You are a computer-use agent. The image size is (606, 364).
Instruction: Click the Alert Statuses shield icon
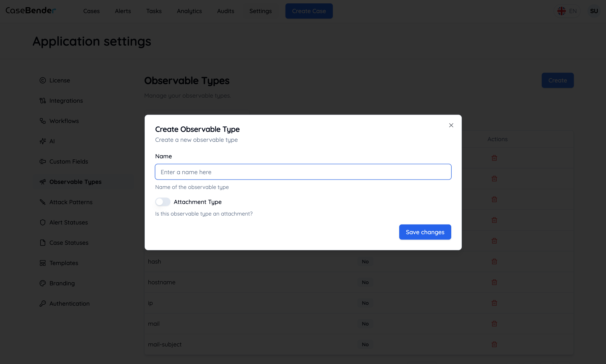point(43,222)
